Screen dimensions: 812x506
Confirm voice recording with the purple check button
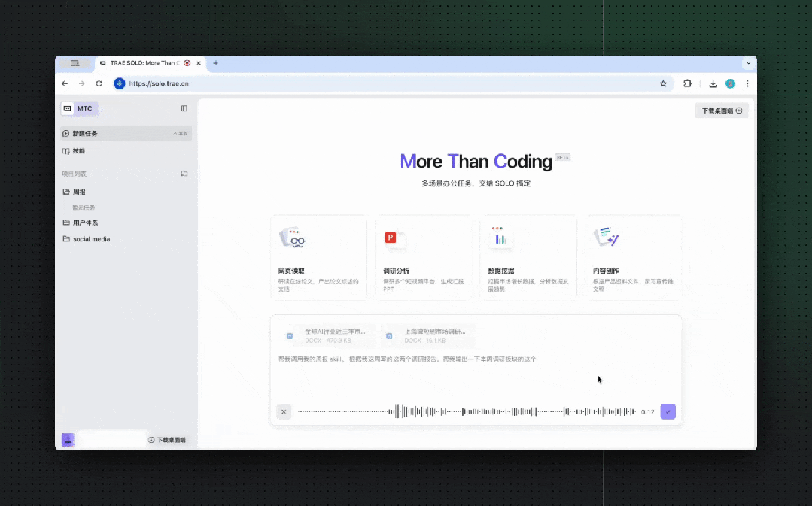[x=668, y=412]
